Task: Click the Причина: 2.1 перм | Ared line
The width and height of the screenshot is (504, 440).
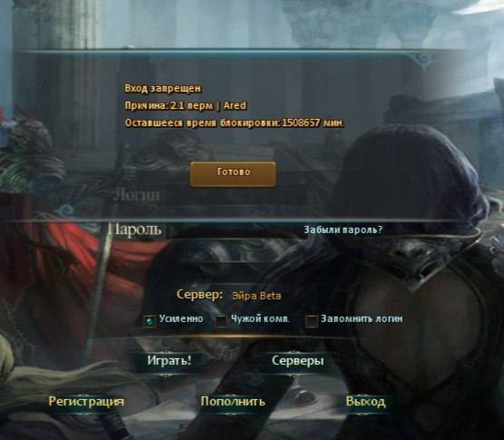Action: pyautogui.click(x=186, y=105)
